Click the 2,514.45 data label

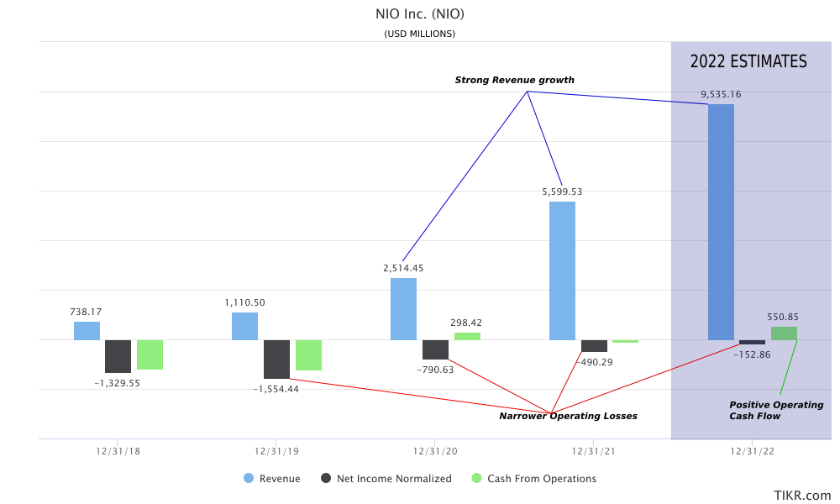[x=403, y=268]
